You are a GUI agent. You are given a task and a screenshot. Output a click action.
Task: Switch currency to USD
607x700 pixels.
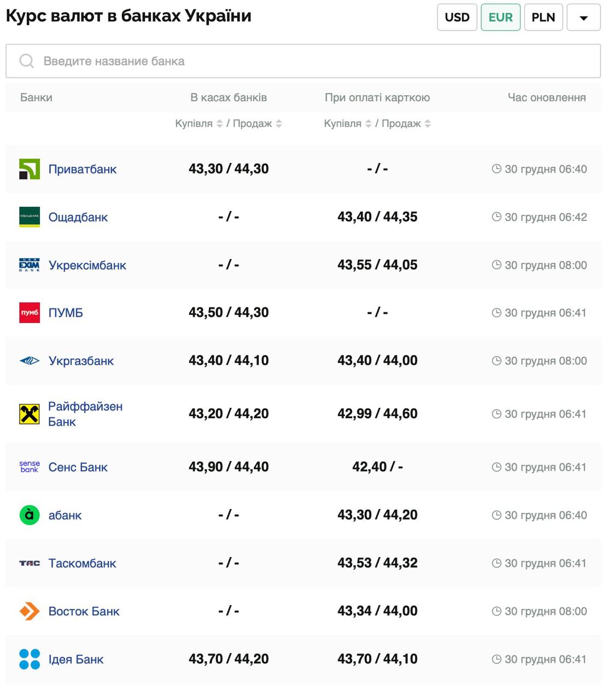pos(457,17)
